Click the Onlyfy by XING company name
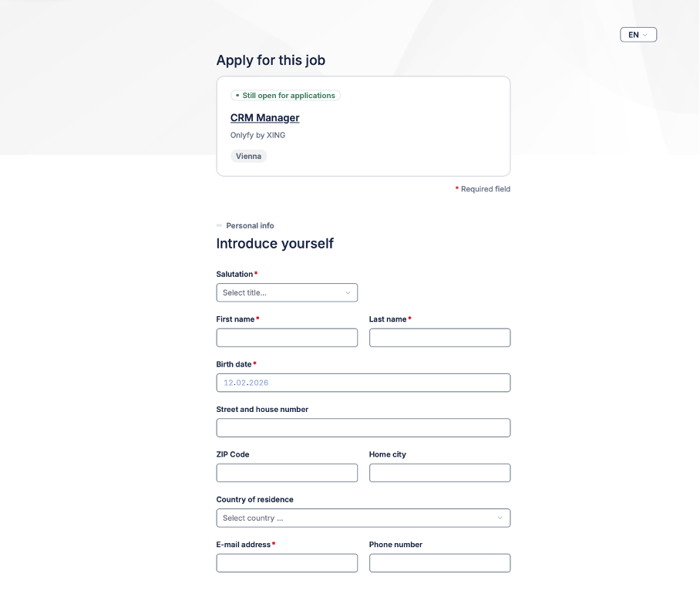The height and width of the screenshot is (594, 700). (x=257, y=135)
